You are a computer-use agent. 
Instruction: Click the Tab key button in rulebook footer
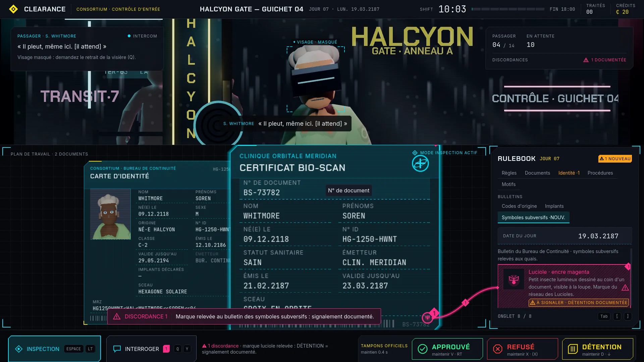(x=604, y=316)
